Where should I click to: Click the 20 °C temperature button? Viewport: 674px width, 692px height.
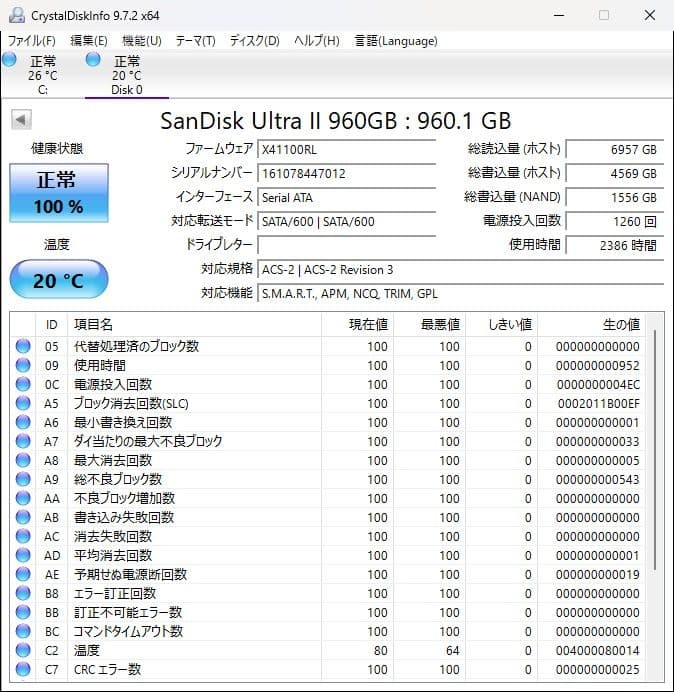pyautogui.click(x=59, y=280)
